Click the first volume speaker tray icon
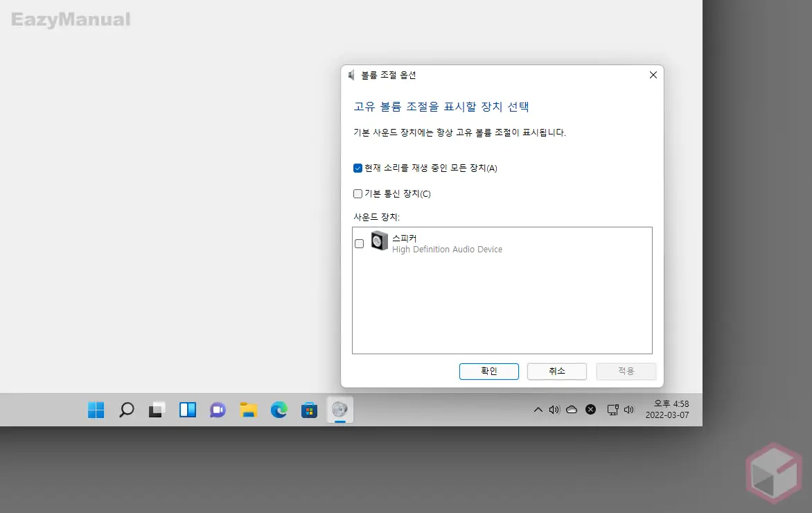812x513 pixels. pyautogui.click(x=555, y=410)
